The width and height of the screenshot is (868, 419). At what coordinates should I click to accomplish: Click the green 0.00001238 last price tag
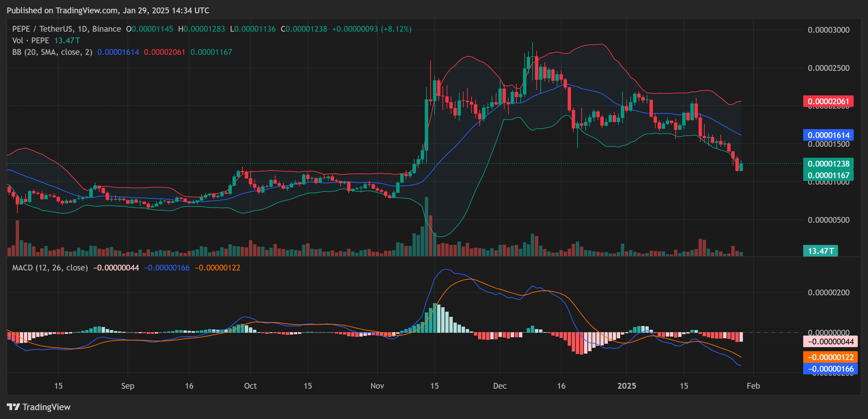pos(828,164)
